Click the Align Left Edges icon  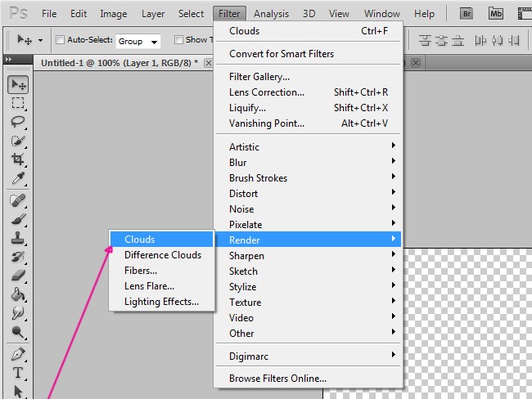(480, 40)
